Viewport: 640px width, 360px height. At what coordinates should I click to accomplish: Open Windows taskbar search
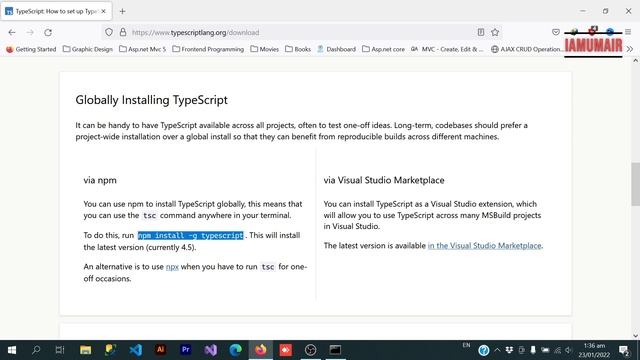36,350
